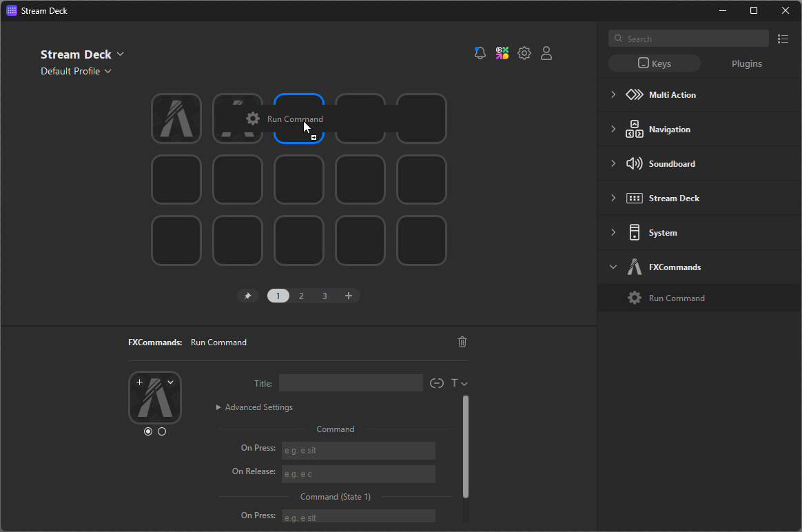Click the On Release command field
802x532 pixels.
(x=358, y=474)
